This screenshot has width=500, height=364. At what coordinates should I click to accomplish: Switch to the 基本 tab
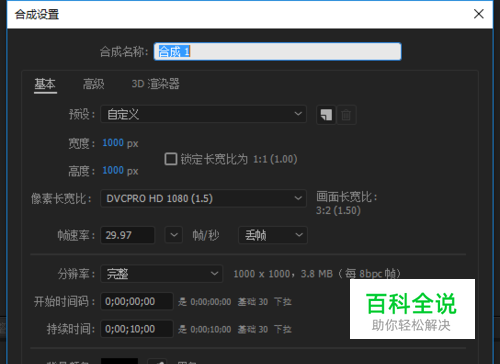click(x=45, y=84)
